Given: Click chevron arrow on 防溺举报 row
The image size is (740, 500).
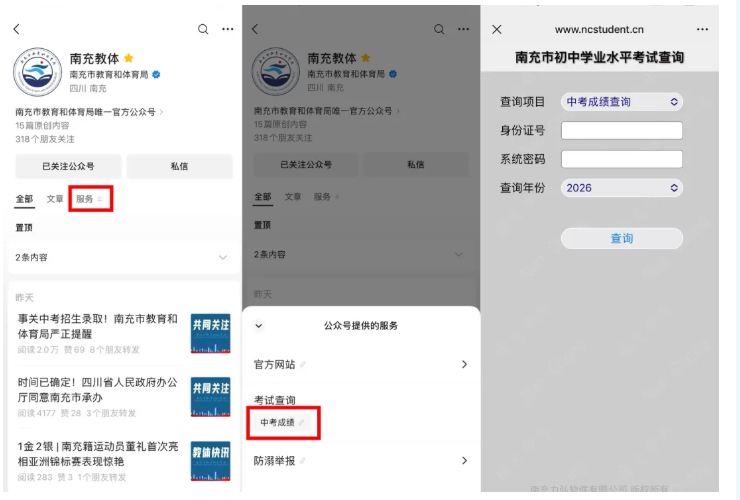Looking at the screenshot, I should (x=464, y=461).
